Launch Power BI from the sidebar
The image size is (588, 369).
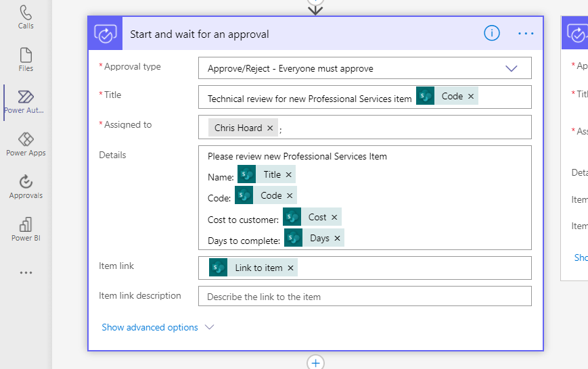pyautogui.click(x=26, y=229)
